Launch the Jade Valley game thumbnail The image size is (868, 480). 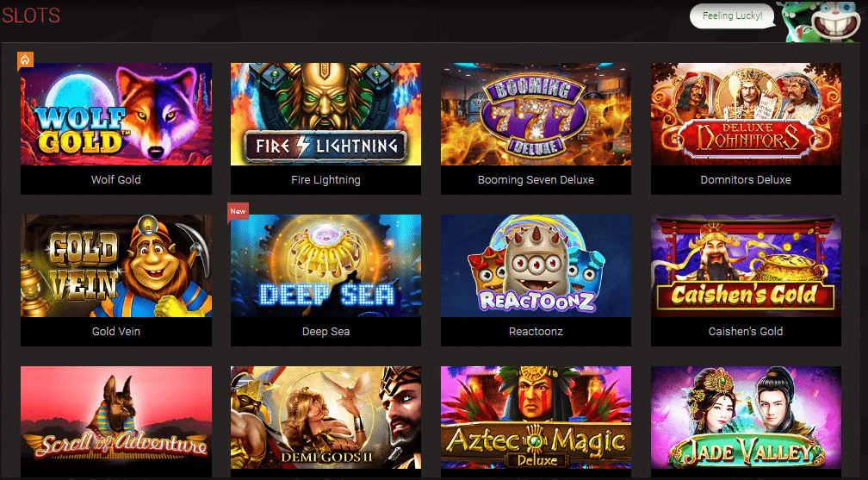746,417
